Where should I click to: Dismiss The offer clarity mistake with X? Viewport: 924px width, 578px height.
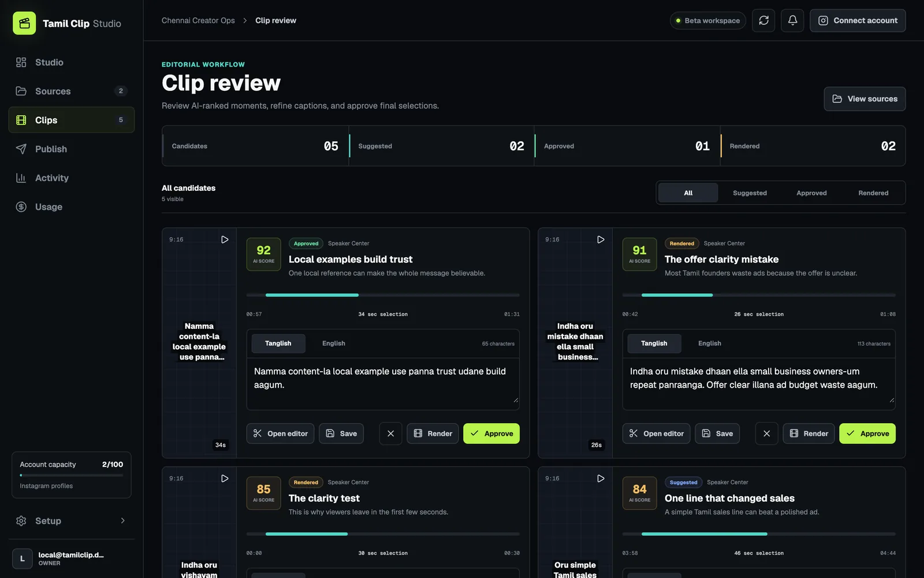(x=766, y=433)
